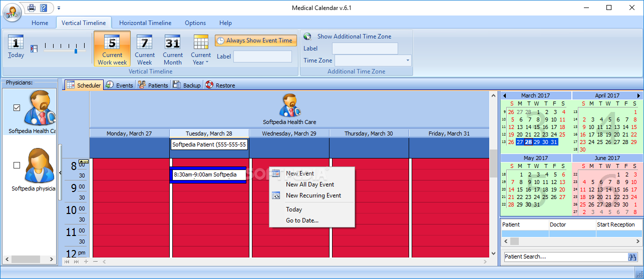Click the March 2017 month header

tap(535, 95)
